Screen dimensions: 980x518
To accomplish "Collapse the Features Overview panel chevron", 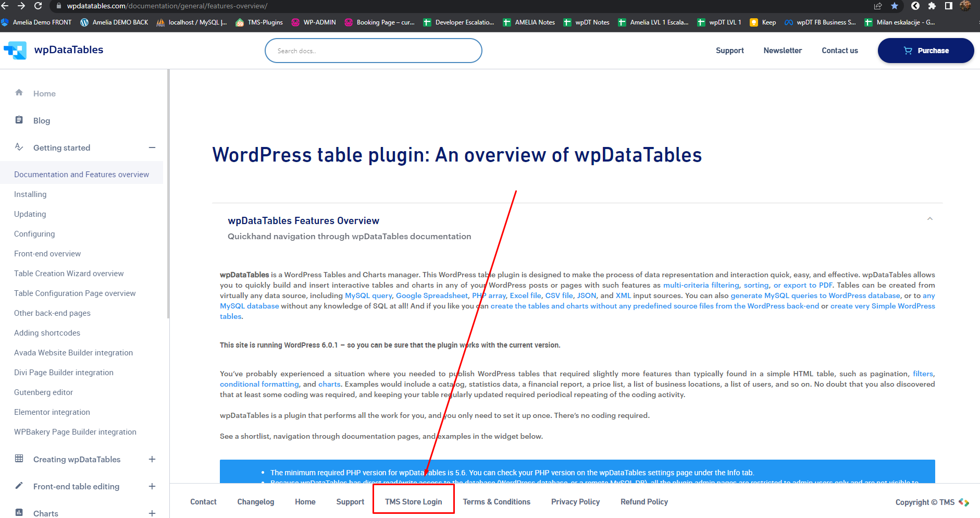I will pyautogui.click(x=930, y=219).
